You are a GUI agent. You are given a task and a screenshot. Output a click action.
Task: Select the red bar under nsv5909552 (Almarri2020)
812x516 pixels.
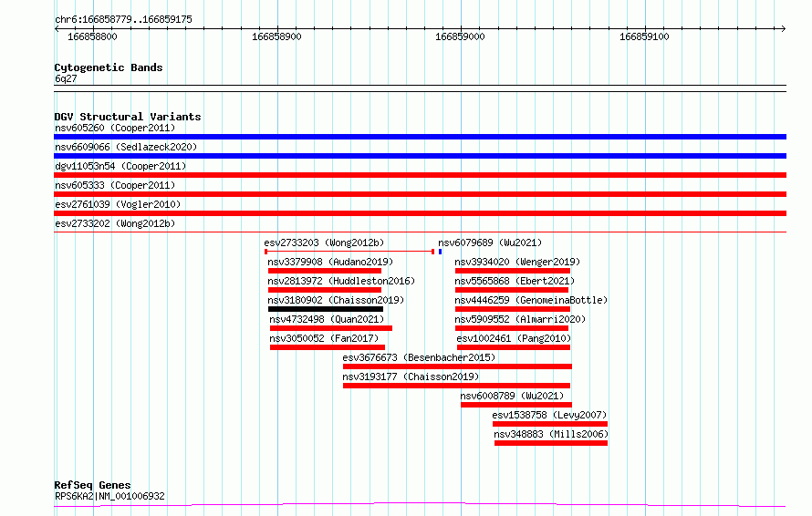point(512,328)
